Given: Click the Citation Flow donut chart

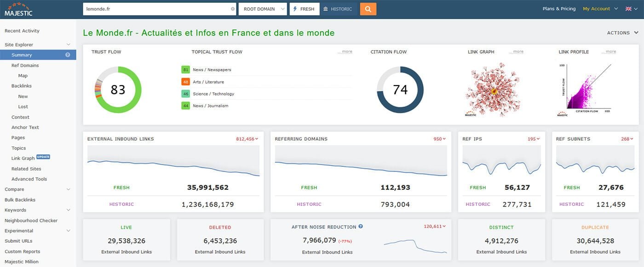Looking at the screenshot, I should click(x=400, y=90).
